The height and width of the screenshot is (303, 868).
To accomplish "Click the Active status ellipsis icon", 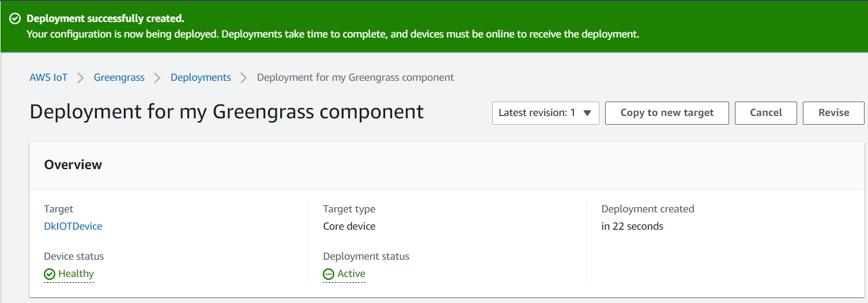I will [329, 274].
